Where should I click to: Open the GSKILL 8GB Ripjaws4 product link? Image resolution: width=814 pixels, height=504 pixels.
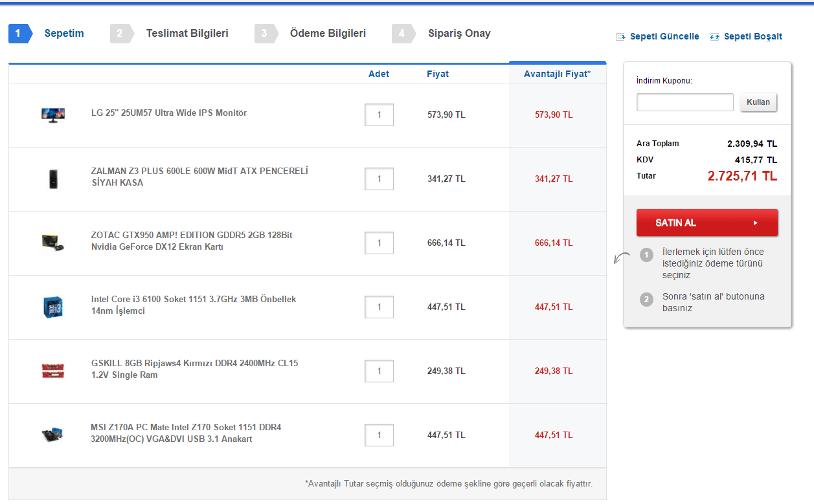click(x=194, y=369)
